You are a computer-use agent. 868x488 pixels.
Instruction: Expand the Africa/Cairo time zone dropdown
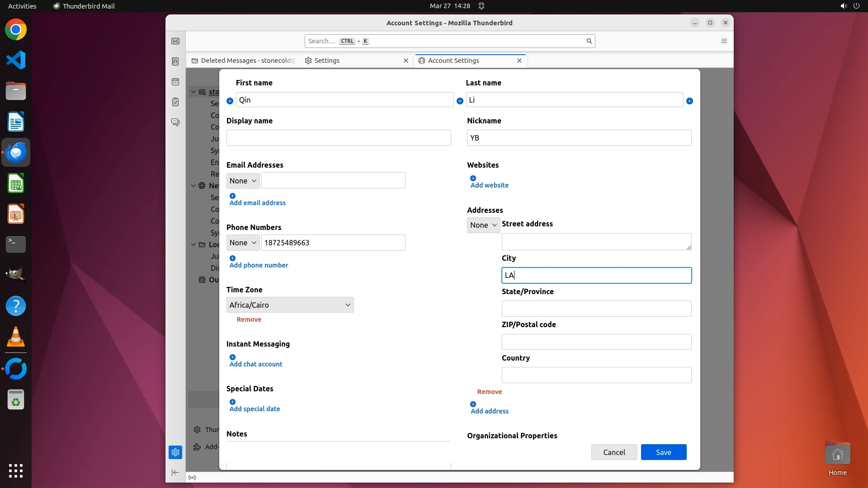click(290, 305)
